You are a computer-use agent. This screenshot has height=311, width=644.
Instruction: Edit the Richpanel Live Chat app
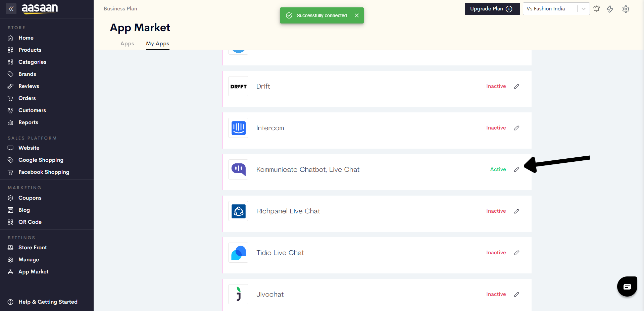[x=517, y=211]
